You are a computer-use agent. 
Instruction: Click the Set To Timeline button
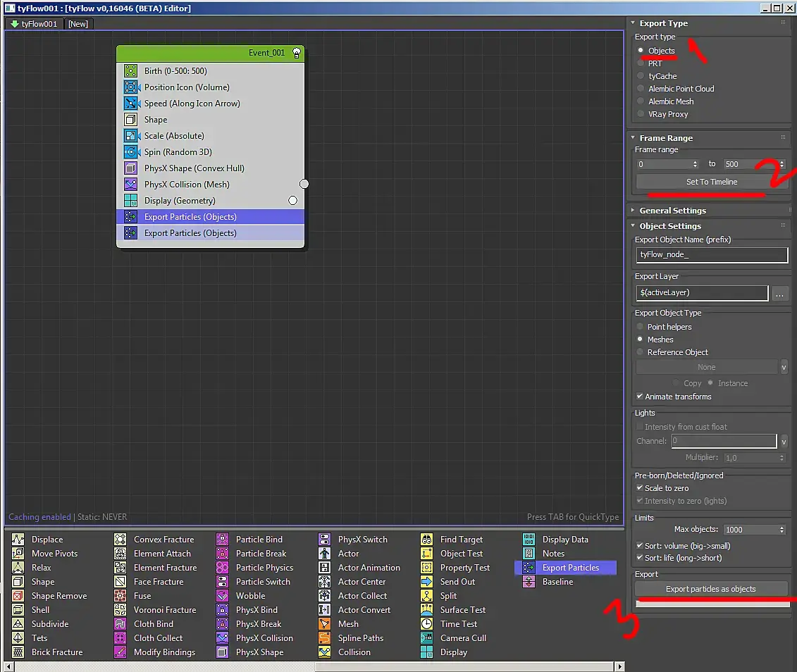(712, 182)
